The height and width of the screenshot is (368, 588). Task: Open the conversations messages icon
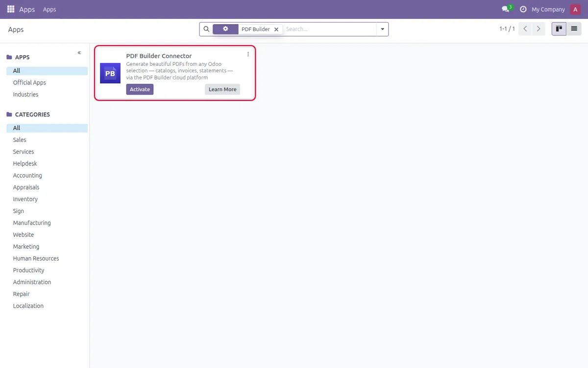coord(506,9)
